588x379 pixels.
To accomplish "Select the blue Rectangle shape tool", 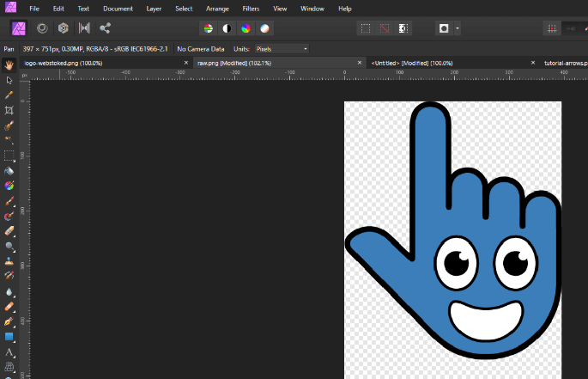I will 9,336.
